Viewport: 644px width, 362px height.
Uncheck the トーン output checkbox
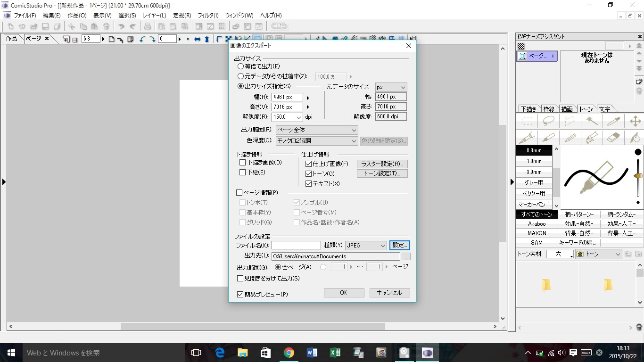point(309,174)
